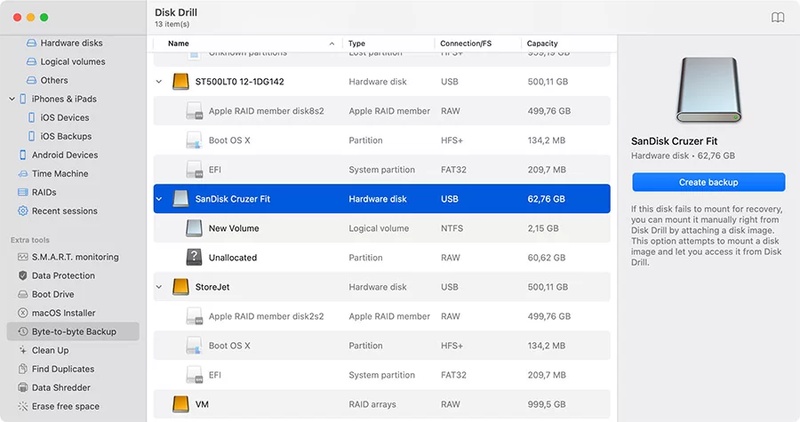
Task: Click the Boot Drive icon
Action: pyautogui.click(x=23, y=294)
